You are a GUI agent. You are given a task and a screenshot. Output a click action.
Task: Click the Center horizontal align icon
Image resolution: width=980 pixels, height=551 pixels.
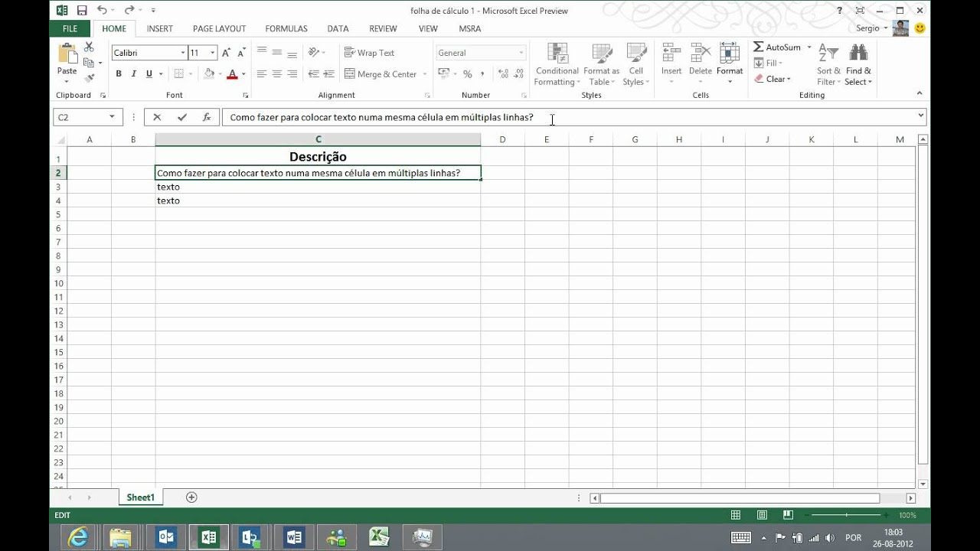click(x=277, y=74)
